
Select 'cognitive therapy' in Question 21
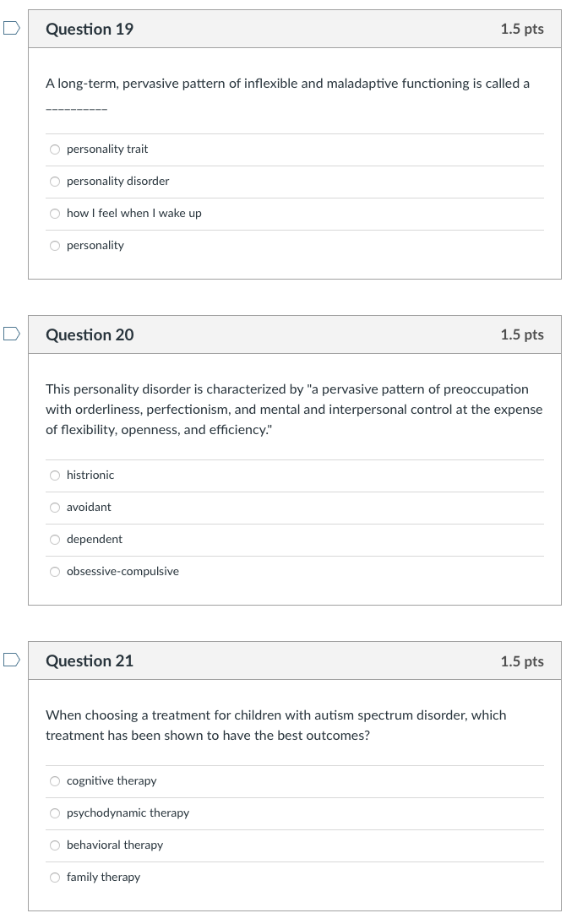(54, 780)
